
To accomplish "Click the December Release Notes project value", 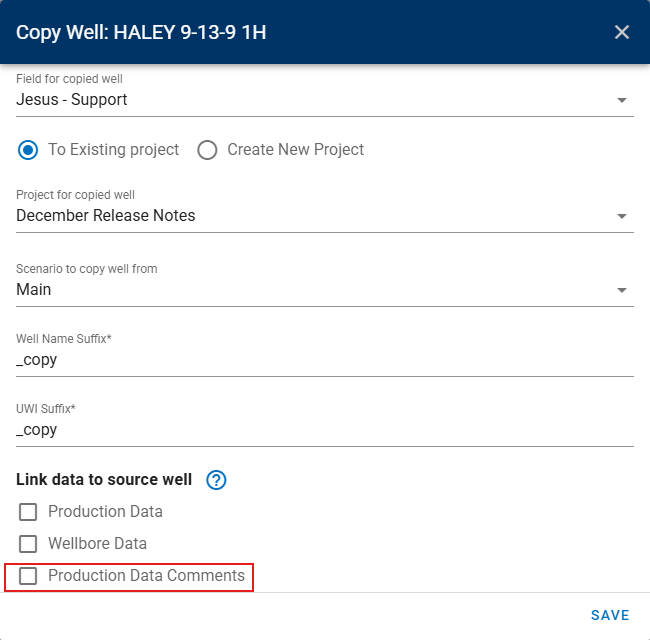I will pyautogui.click(x=106, y=216).
